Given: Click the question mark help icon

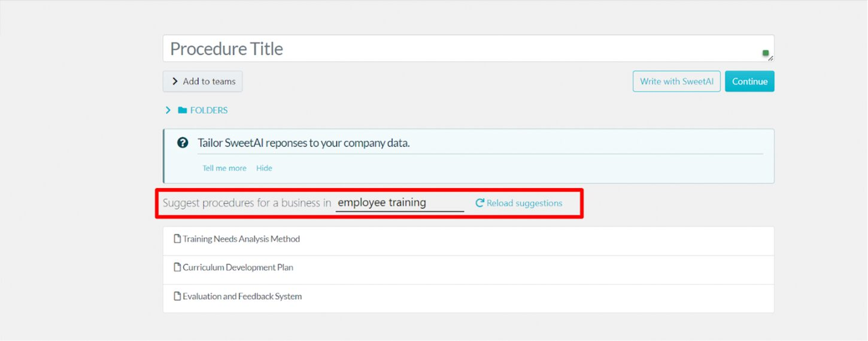Looking at the screenshot, I should (x=183, y=143).
